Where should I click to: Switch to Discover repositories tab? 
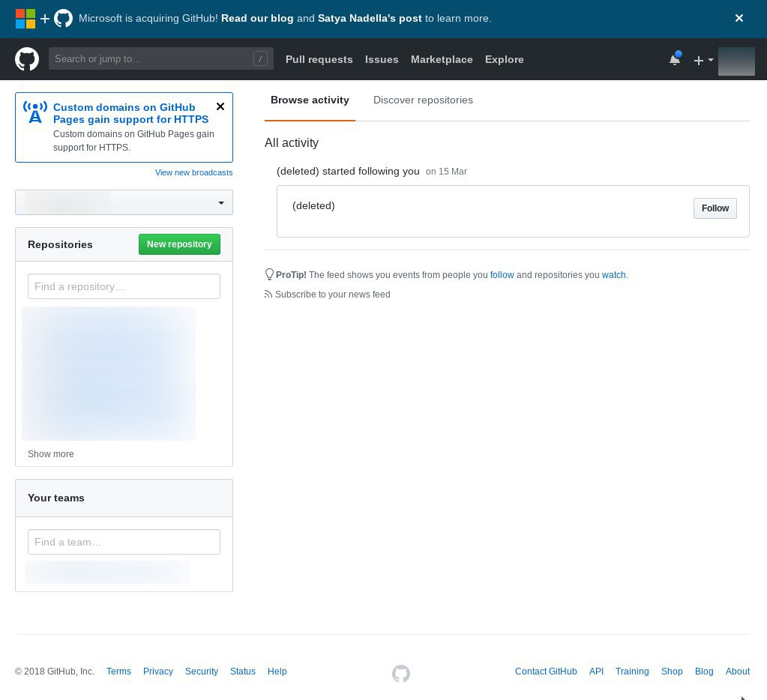click(x=423, y=100)
